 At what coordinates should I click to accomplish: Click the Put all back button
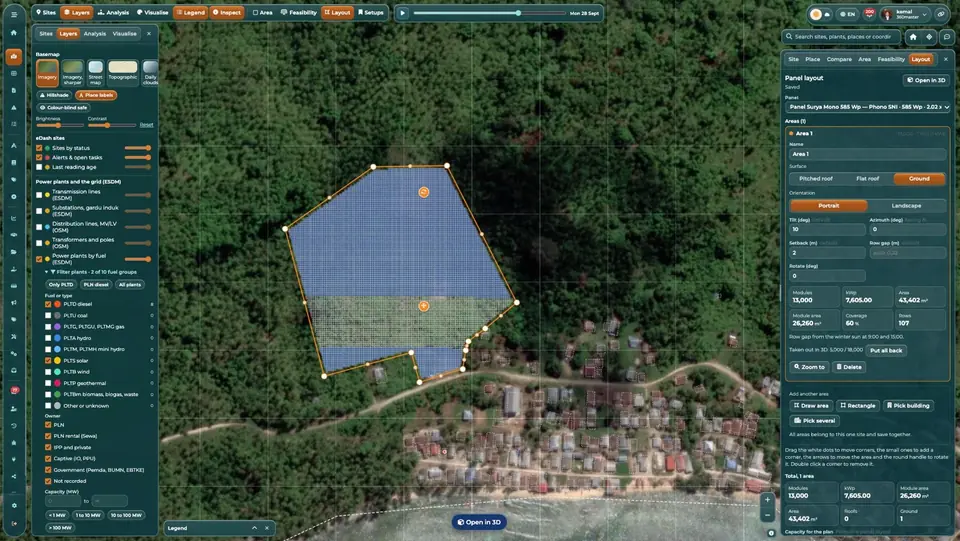pos(886,351)
